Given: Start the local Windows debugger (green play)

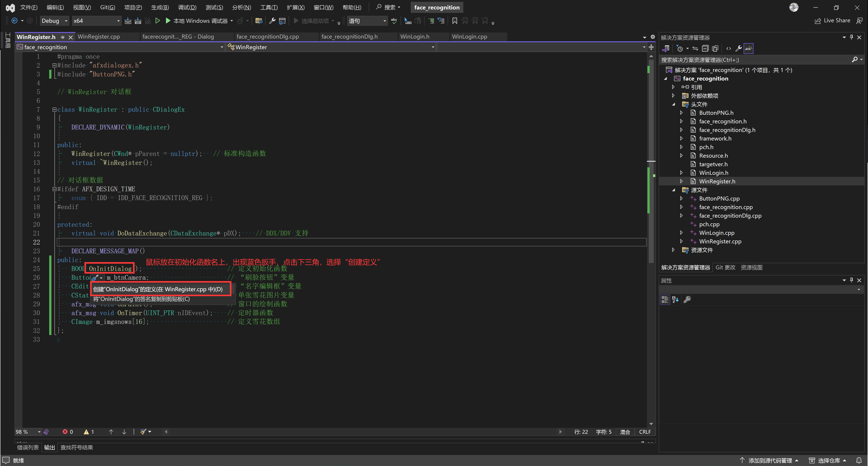Looking at the screenshot, I should pyautogui.click(x=168, y=21).
